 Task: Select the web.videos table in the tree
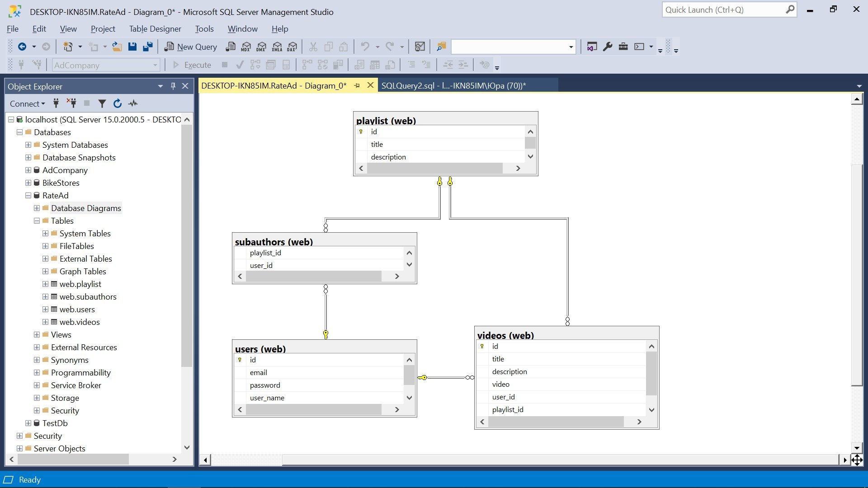pyautogui.click(x=80, y=322)
